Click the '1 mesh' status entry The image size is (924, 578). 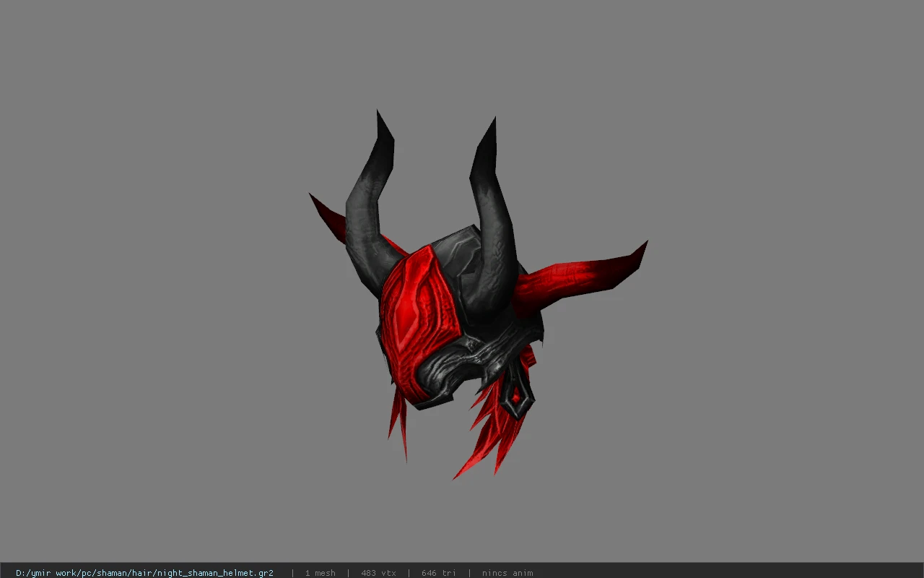320,572
